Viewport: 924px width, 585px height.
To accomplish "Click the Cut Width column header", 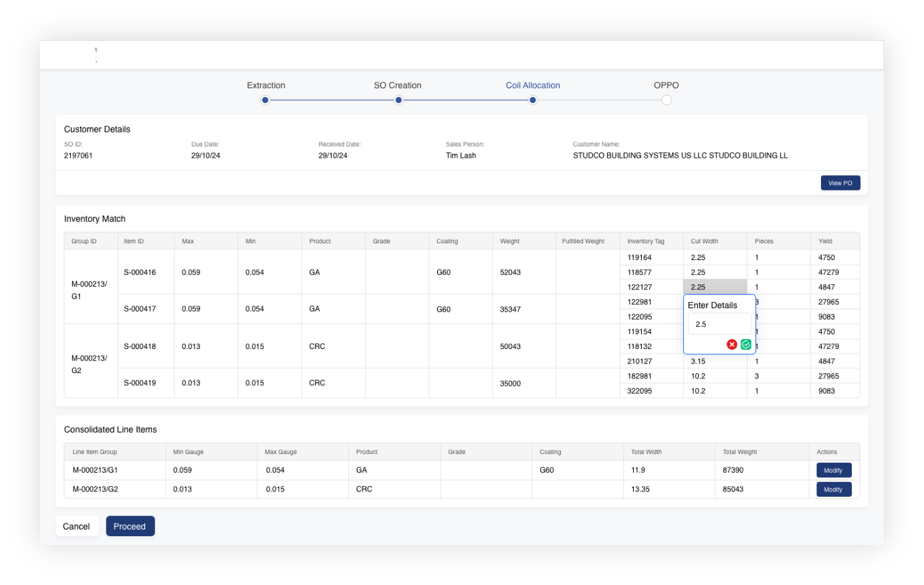I will 705,241.
